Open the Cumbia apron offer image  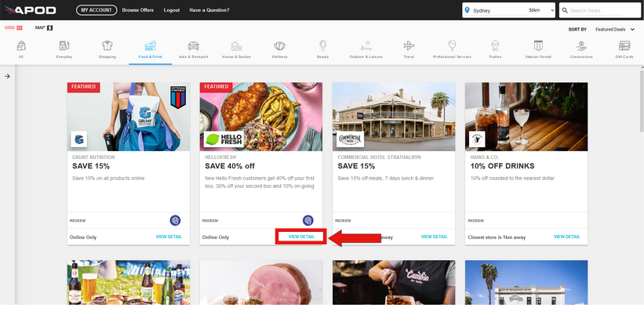(x=394, y=282)
